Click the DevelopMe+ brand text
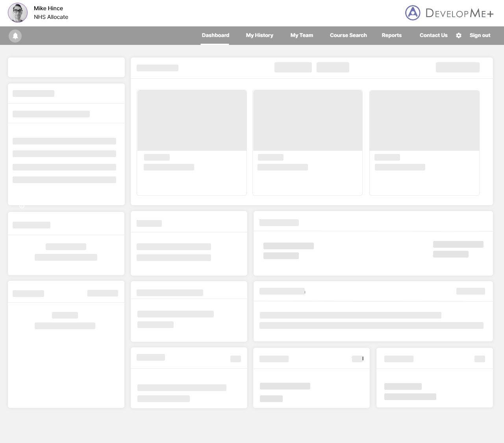This screenshot has height=443, width=504. point(459,13)
